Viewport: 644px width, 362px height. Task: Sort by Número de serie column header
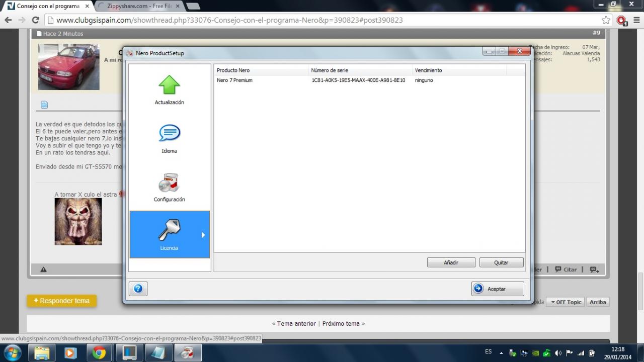tap(360, 70)
